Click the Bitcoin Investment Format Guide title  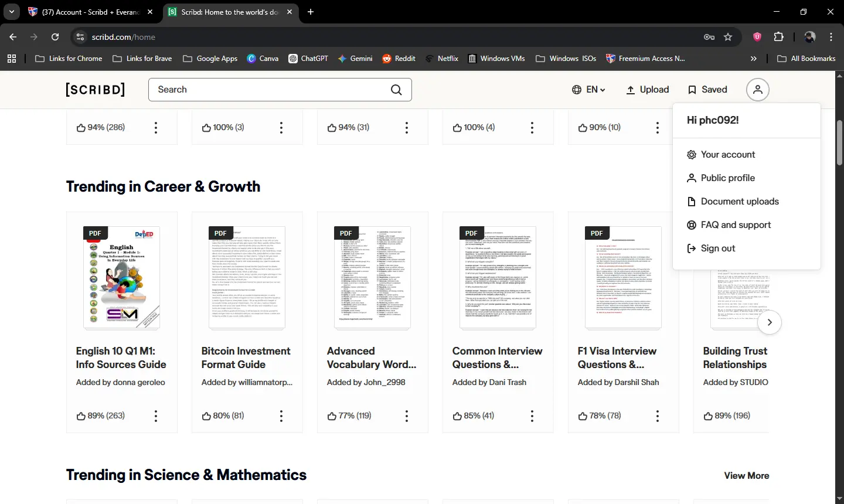246,358
